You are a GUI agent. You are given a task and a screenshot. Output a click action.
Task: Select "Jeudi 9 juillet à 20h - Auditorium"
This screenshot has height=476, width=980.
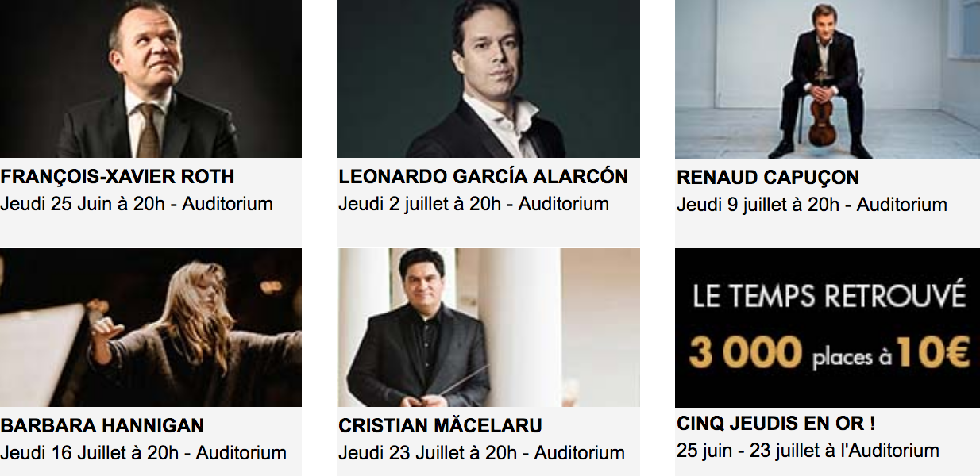pyautogui.click(x=812, y=205)
